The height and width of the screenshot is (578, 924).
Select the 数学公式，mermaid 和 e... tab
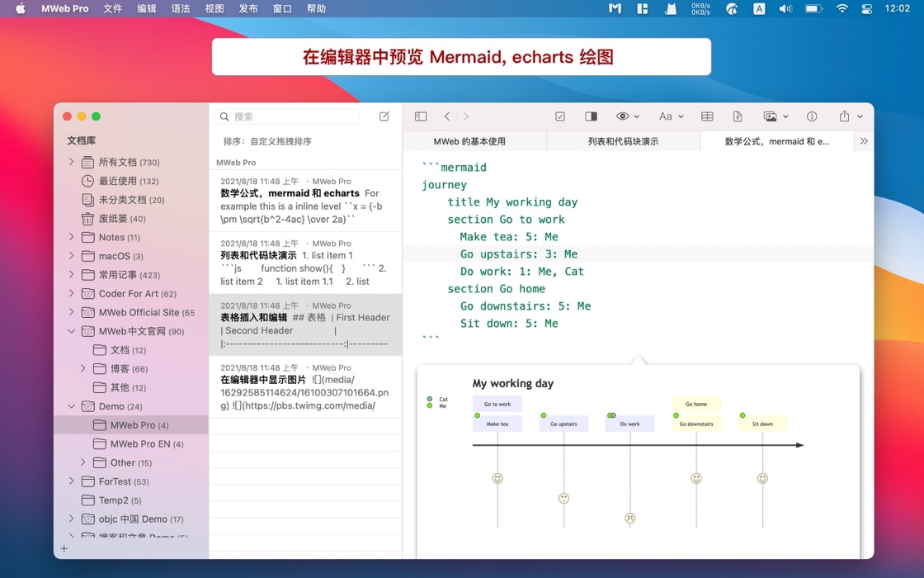pos(776,141)
